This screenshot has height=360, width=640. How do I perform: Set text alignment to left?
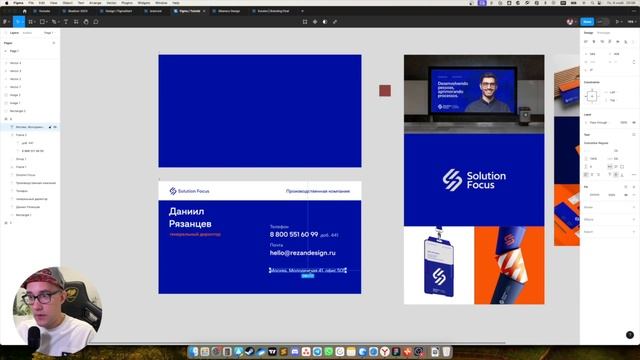pos(586,175)
